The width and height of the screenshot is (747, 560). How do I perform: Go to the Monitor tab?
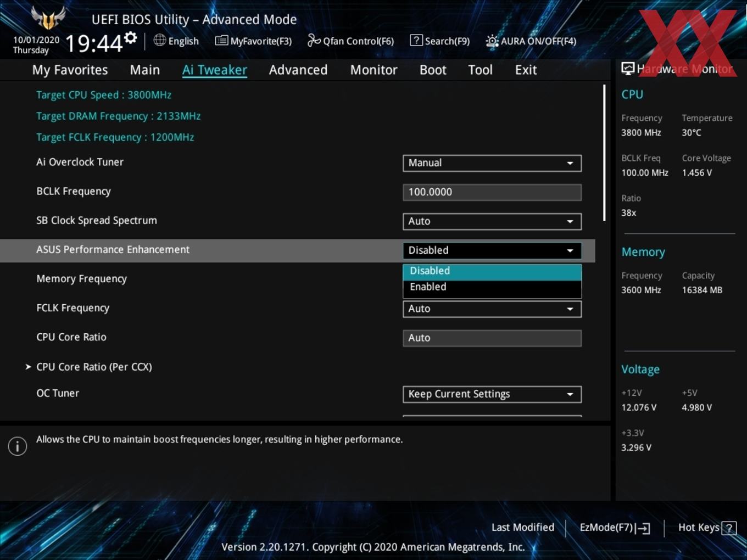point(374,70)
